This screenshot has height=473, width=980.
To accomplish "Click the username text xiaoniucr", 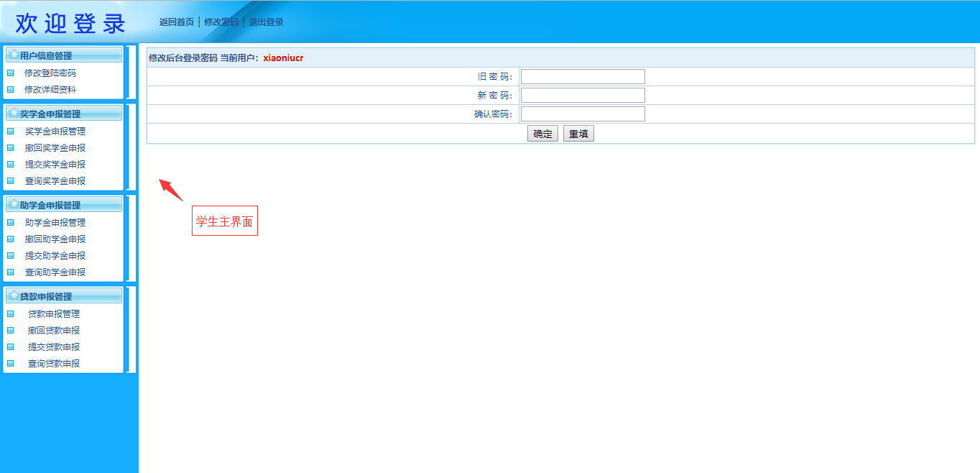I will 283,58.
